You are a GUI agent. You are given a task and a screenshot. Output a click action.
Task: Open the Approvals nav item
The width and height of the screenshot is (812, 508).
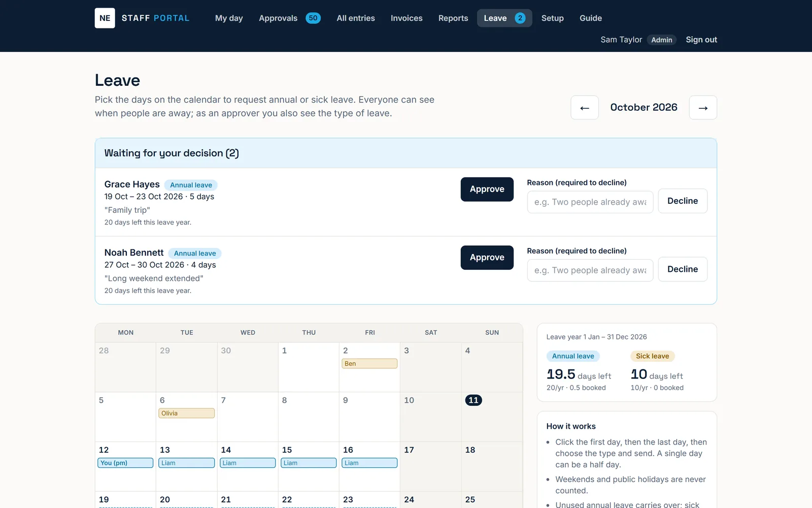point(289,18)
